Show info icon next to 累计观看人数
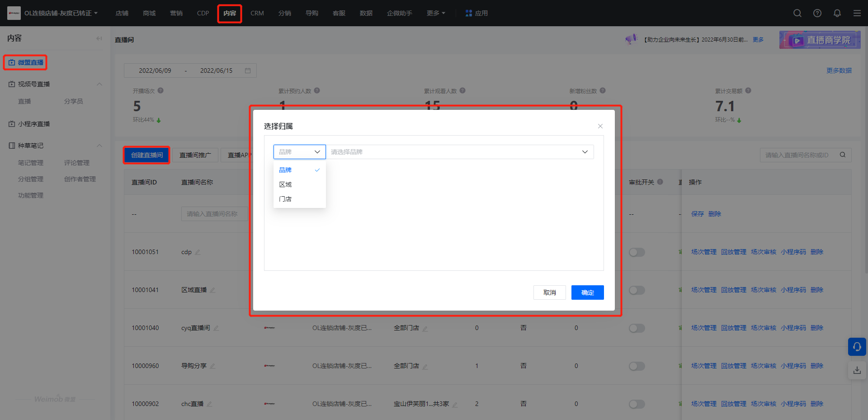The width and height of the screenshot is (868, 420). (x=462, y=90)
